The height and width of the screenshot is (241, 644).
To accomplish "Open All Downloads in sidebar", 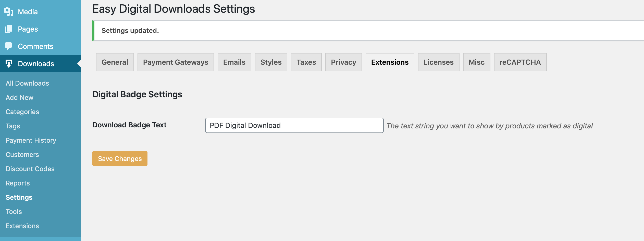I will [x=27, y=83].
